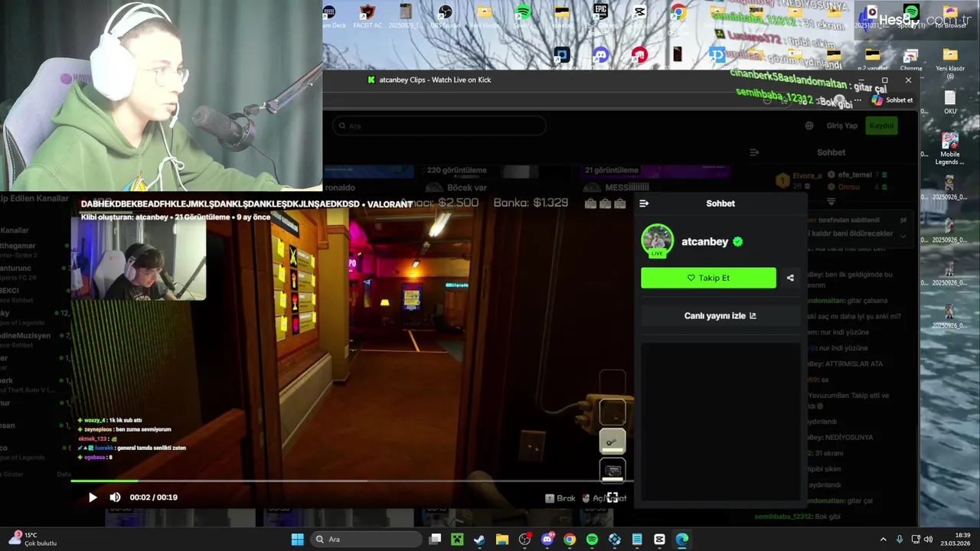Image resolution: width=980 pixels, height=551 pixels.
Task: Open Steam from taskbar
Action: (479, 540)
